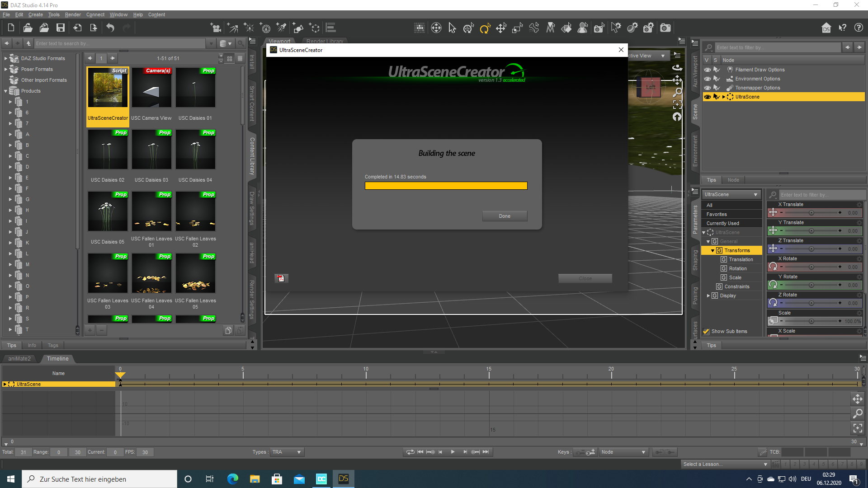Screen dimensions: 868x488
Task: Click the Undo arrow icon
Action: coord(110,28)
